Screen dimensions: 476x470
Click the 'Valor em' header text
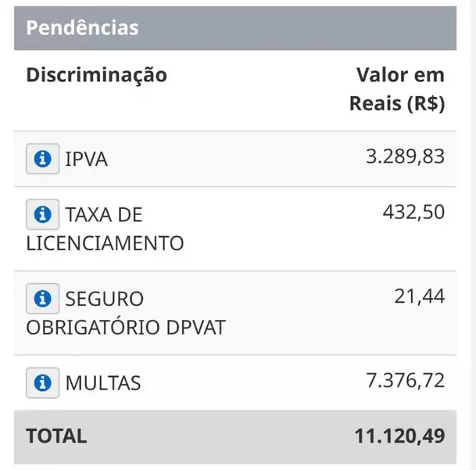pyautogui.click(x=400, y=75)
